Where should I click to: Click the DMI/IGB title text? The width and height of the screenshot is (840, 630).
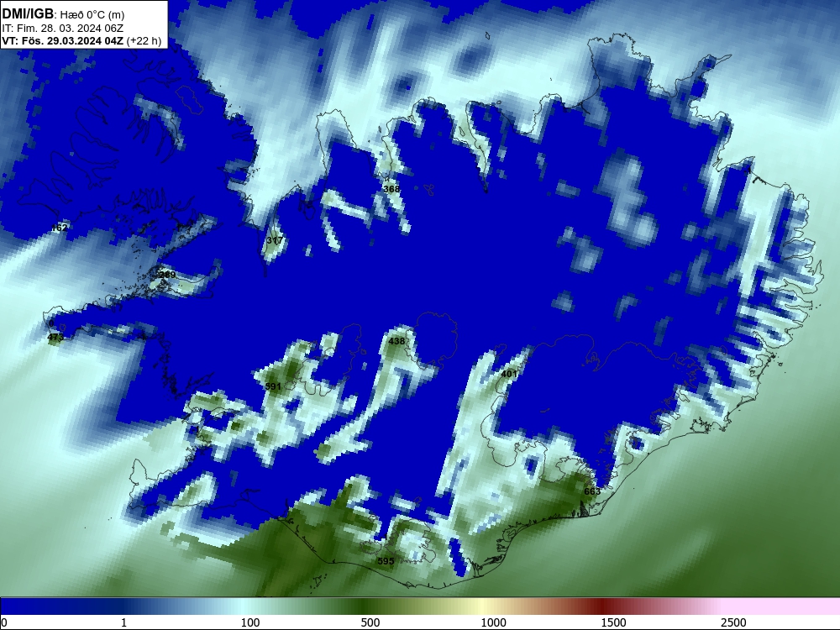click(x=28, y=14)
